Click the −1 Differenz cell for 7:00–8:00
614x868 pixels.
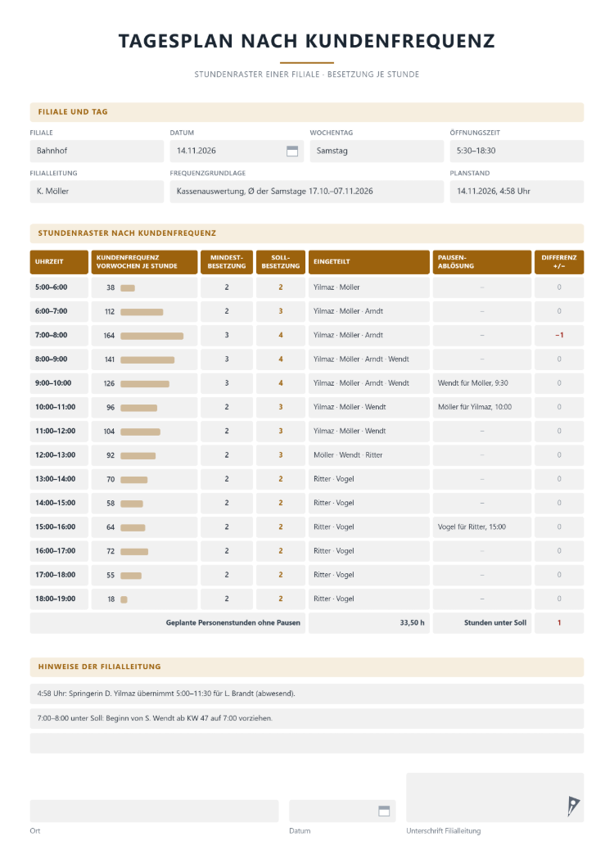click(558, 336)
